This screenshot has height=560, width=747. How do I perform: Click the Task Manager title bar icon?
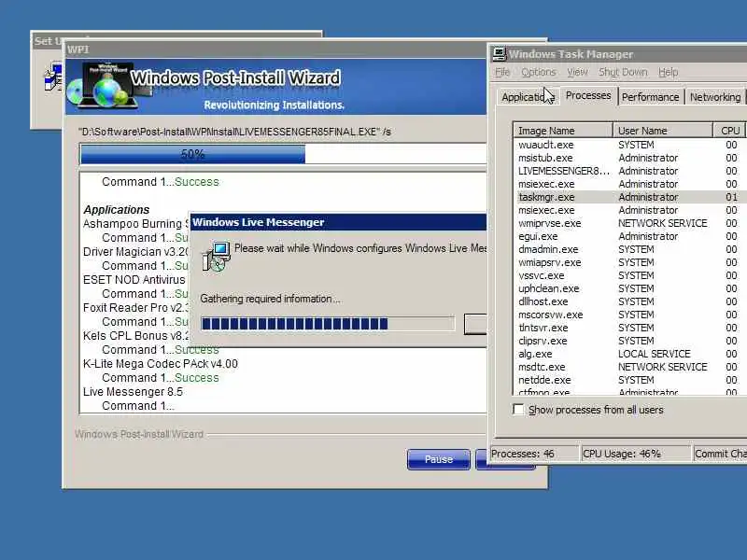tap(499, 54)
